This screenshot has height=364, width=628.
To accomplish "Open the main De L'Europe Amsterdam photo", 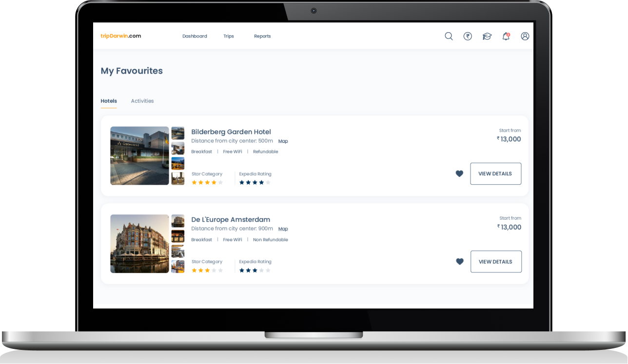I will click(x=139, y=244).
